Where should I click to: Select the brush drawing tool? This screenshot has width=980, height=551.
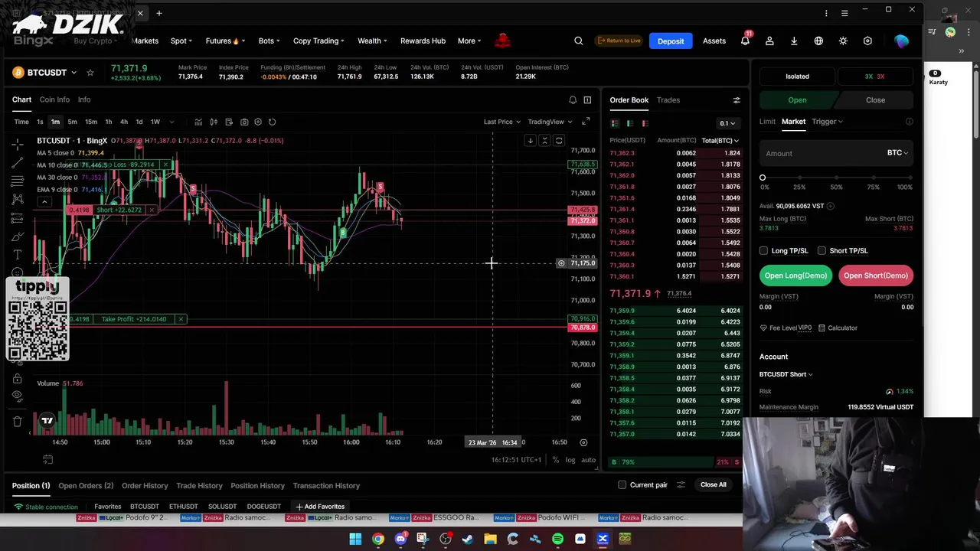[17, 236]
